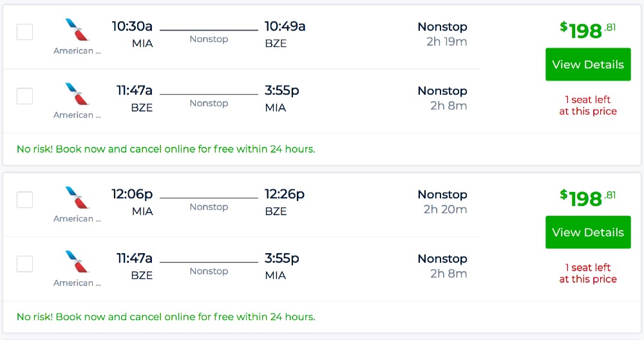Open View Details for the 12:06p itinerary

pyautogui.click(x=587, y=232)
